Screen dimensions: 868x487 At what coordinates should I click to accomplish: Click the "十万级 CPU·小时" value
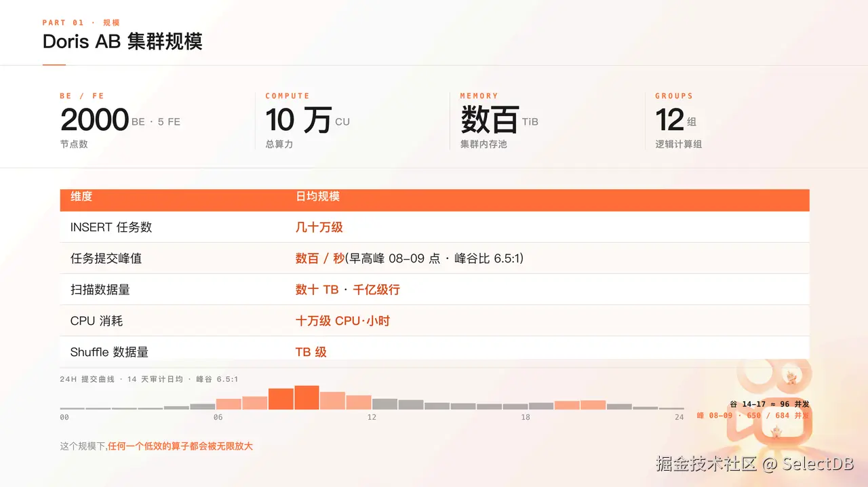(342, 321)
